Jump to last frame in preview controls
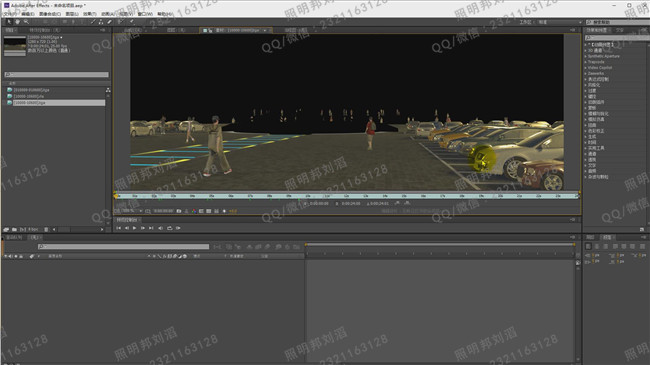Image resolution: width=650 pixels, height=365 pixels. (x=151, y=228)
